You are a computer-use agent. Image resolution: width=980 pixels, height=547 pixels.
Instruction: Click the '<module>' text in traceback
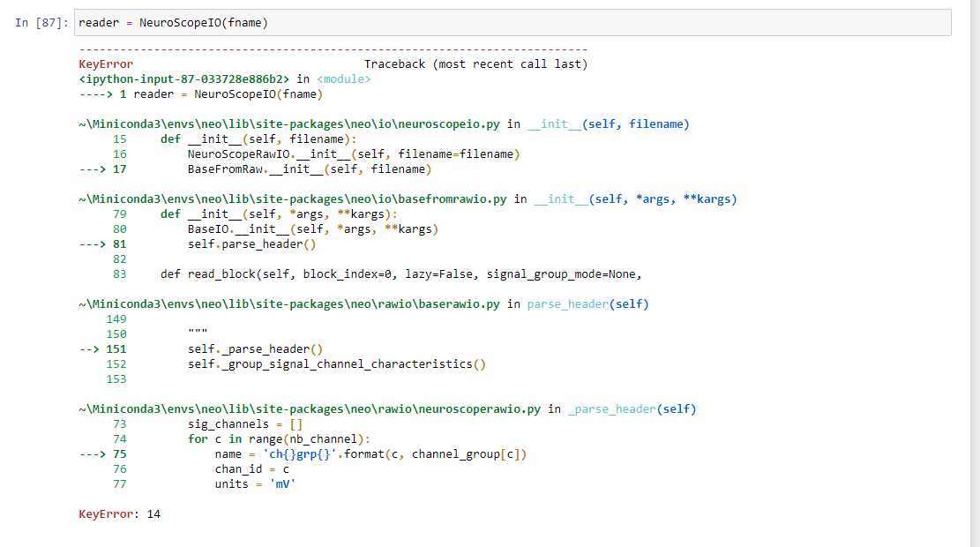pos(344,79)
